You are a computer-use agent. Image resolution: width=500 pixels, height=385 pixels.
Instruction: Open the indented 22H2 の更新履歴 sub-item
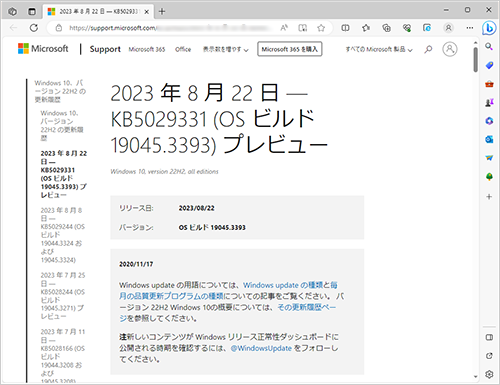pos(62,125)
